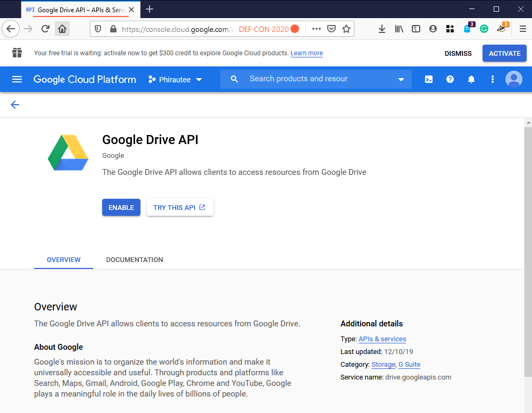
Task: Open a new browser tab with plus
Action: pos(149,9)
